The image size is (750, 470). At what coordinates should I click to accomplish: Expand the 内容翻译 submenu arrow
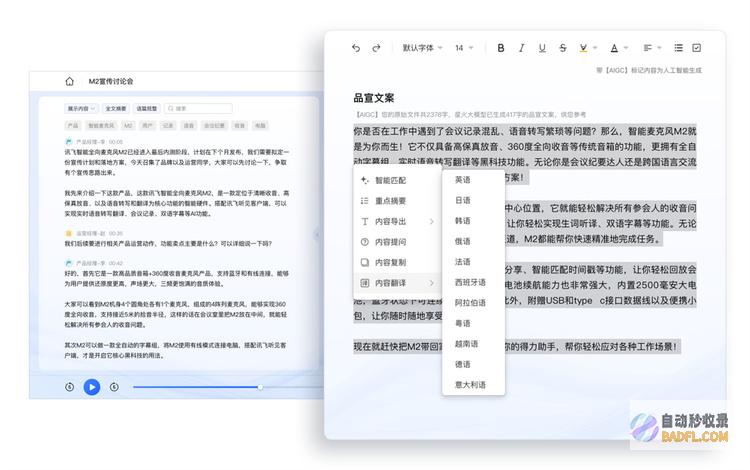[x=431, y=283]
